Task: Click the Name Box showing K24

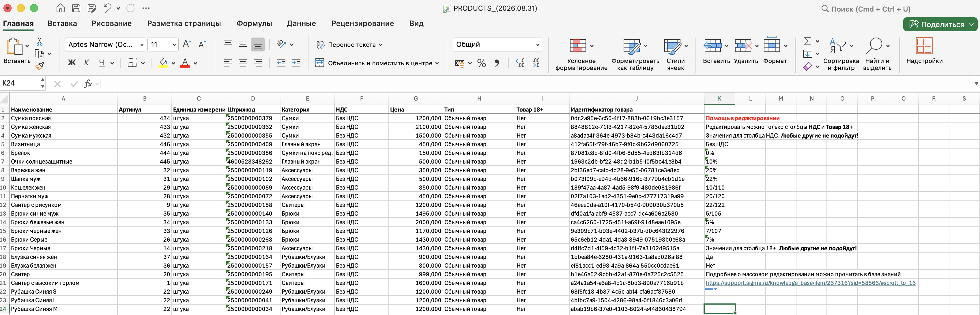Action: click(20, 84)
